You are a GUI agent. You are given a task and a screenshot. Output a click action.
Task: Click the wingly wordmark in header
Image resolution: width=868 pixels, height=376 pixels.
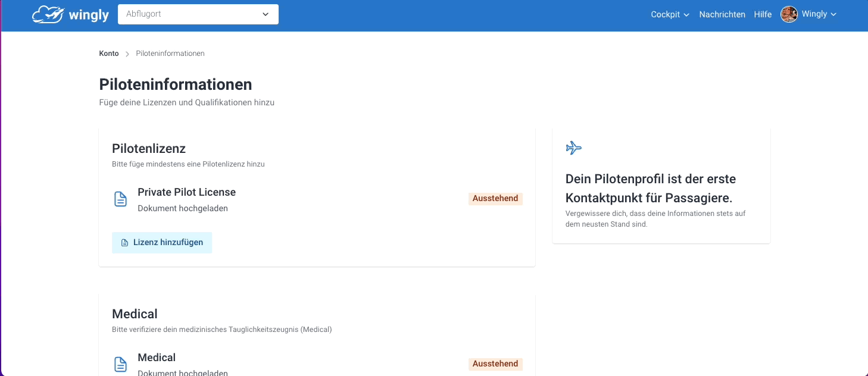(x=89, y=15)
